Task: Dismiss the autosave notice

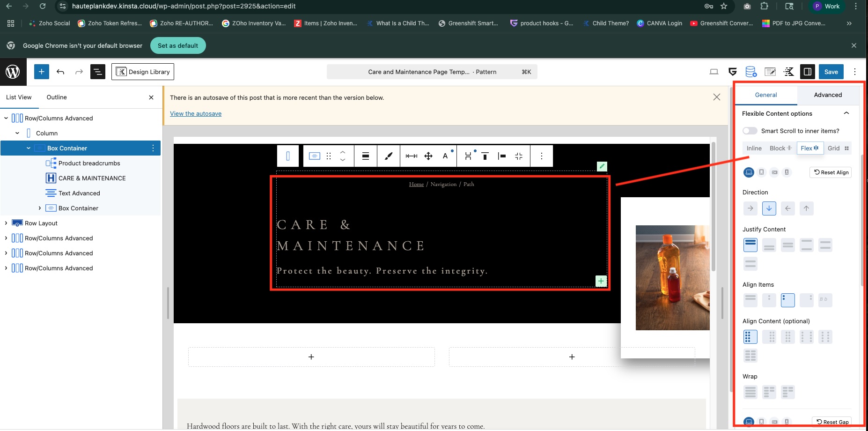Action: tap(717, 97)
